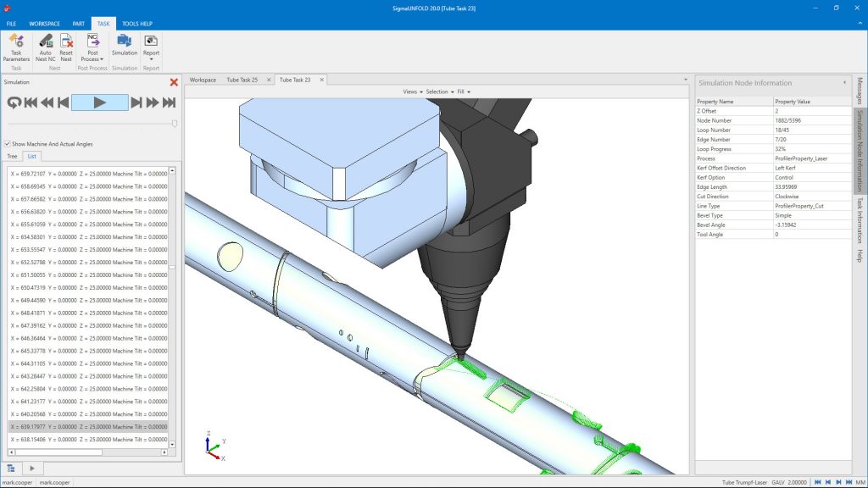Select the highlighted X coordinate row
The width and height of the screenshot is (868, 488).
pyautogui.click(x=85, y=427)
